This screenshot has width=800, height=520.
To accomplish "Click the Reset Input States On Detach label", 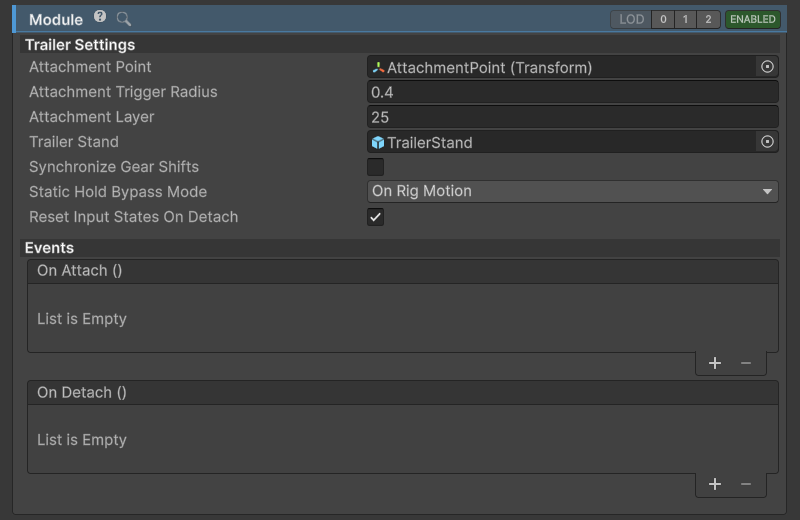I will pos(134,217).
